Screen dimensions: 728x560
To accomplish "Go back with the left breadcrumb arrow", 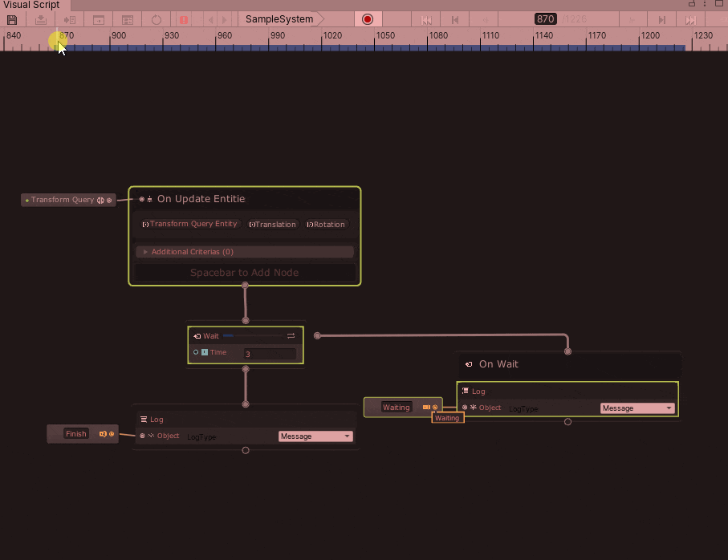I will point(211,20).
